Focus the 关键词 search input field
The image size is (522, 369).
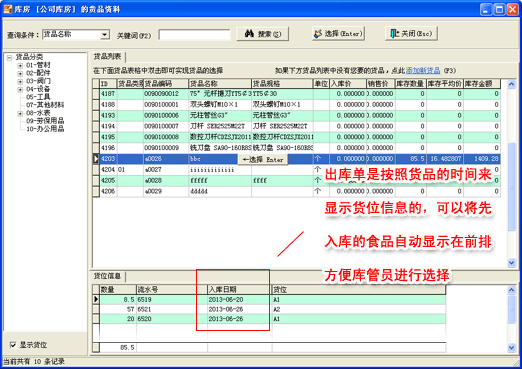[195, 35]
